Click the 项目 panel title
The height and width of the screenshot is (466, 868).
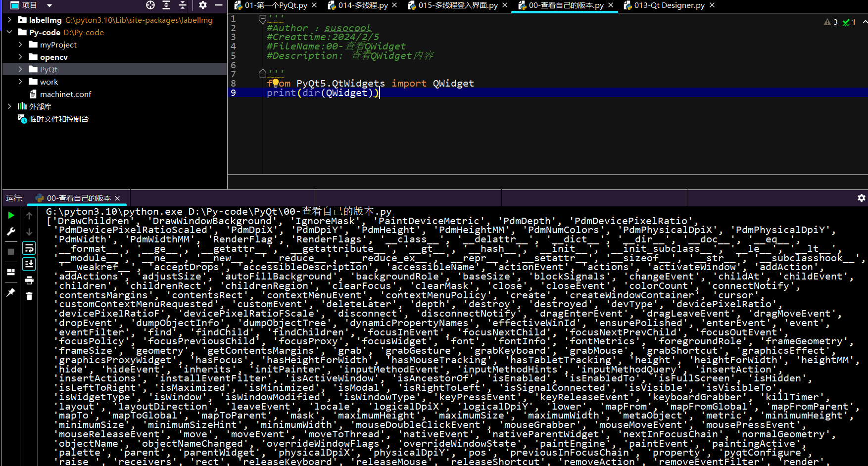(30, 5)
